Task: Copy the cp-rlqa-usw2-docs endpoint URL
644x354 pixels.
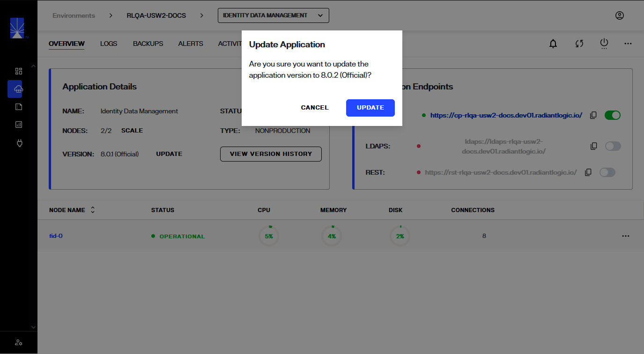Action: pos(593,115)
